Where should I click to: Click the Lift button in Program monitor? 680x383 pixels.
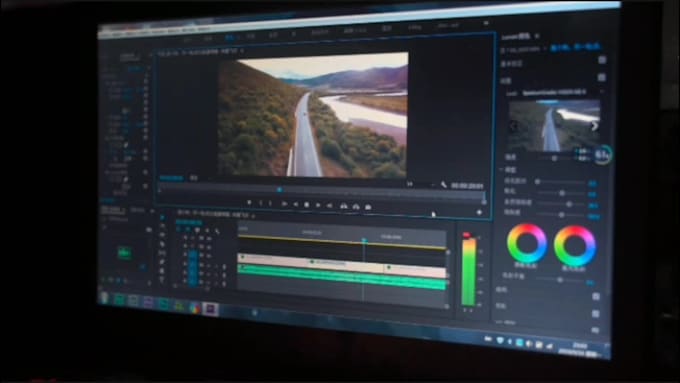(343, 206)
